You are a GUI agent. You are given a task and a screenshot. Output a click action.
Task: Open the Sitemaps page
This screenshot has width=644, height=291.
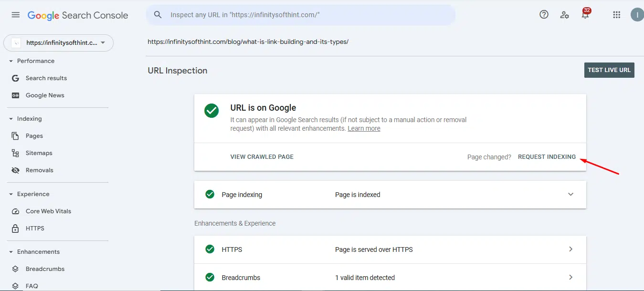tap(39, 153)
